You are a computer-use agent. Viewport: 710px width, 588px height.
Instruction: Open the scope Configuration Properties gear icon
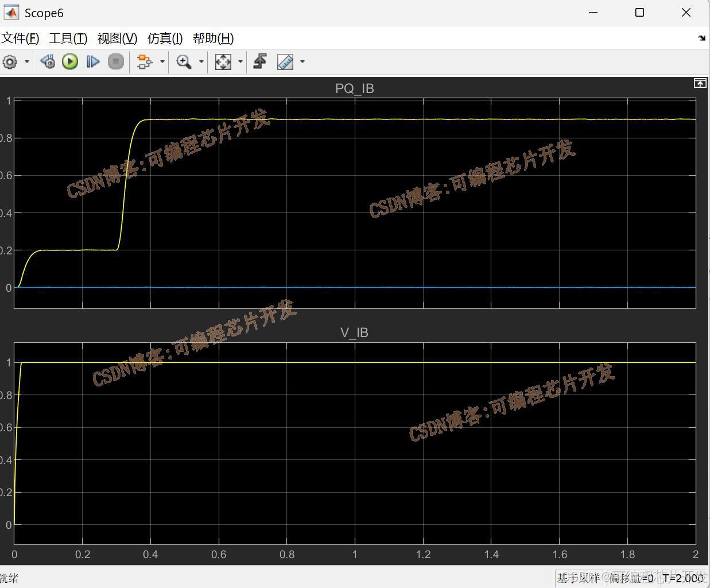click(x=10, y=61)
